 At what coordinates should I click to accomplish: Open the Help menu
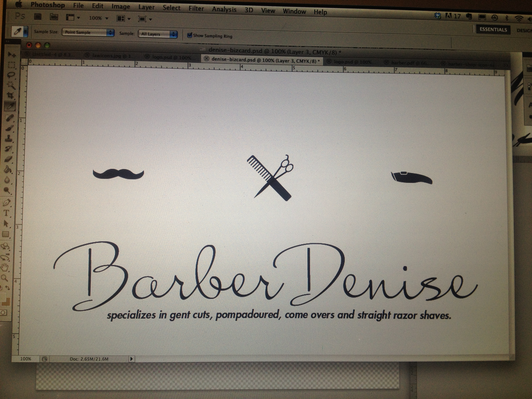[320, 12]
